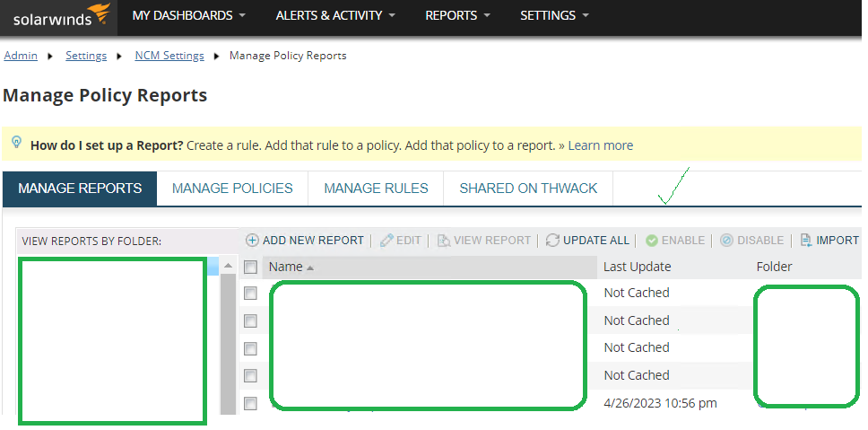Click the folder list scrollbar track
This screenshot has height=430, width=868.
click(x=228, y=344)
